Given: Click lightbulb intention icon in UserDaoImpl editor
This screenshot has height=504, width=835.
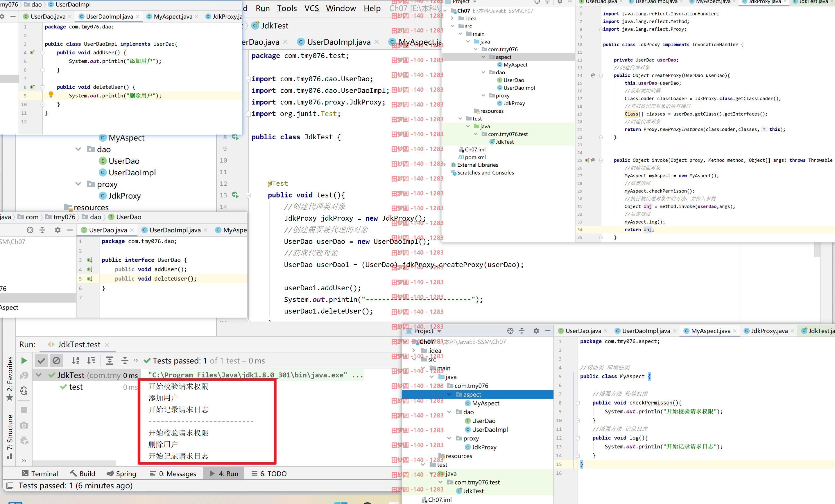Looking at the screenshot, I should (51, 94).
